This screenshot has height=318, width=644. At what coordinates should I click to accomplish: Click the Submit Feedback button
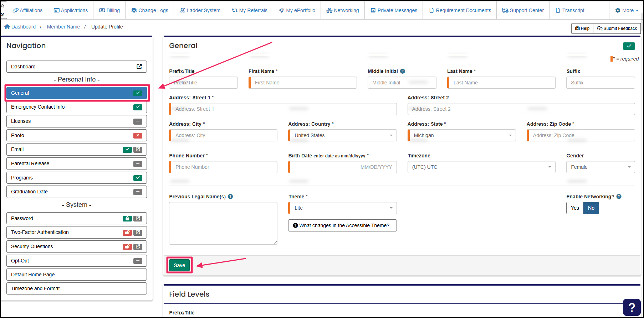617,28
